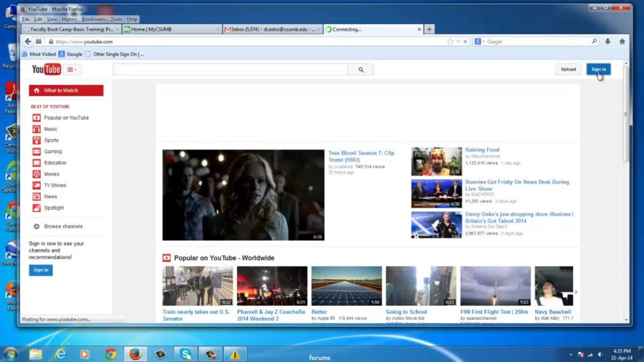644x362 pixels.
Task: Click the Sports channel icon
Action: pyautogui.click(x=36, y=140)
